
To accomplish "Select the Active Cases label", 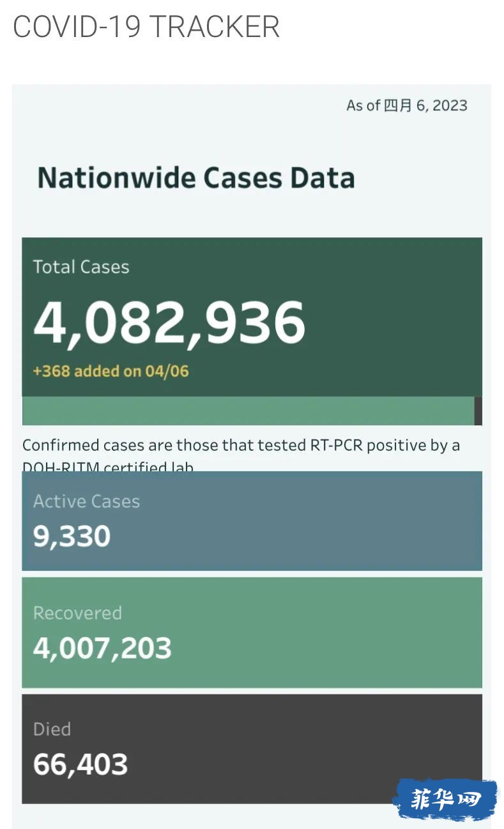I will pyautogui.click(x=86, y=501).
